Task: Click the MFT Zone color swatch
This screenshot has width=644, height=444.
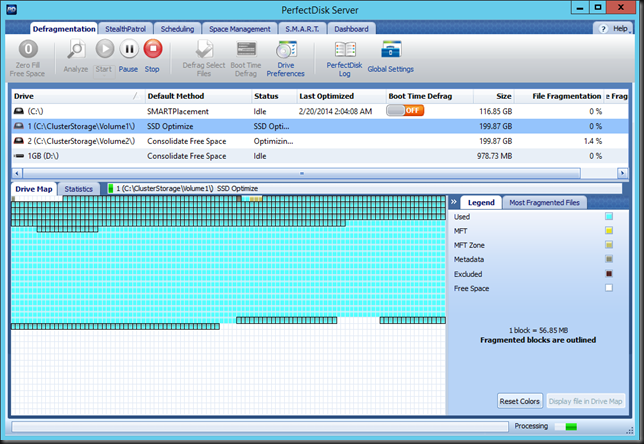Action: click(609, 245)
